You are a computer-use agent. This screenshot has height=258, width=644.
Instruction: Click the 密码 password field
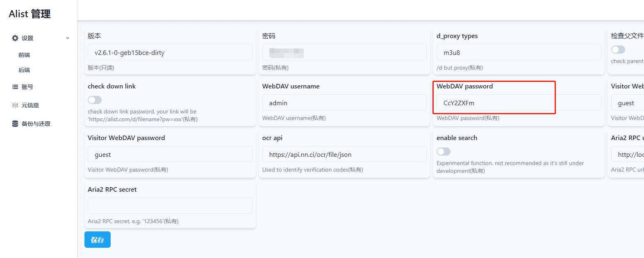[x=344, y=52]
